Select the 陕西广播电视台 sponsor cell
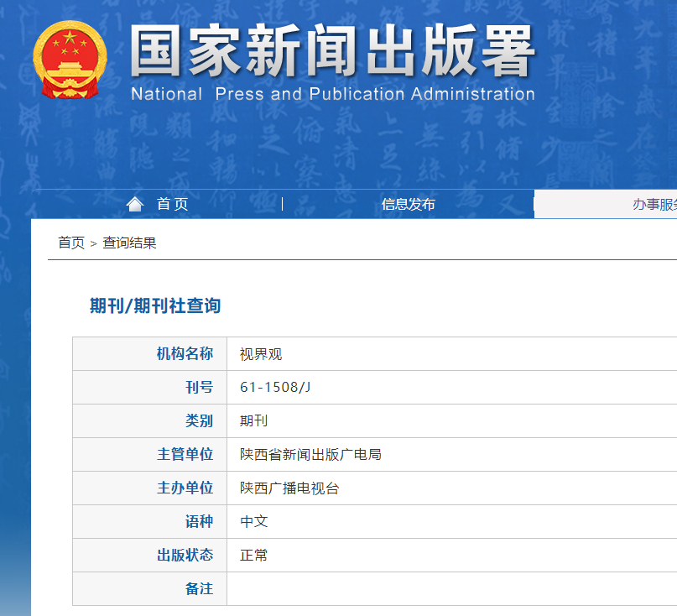The height and width of the screenshot is (616, 677). coord(289,488)
